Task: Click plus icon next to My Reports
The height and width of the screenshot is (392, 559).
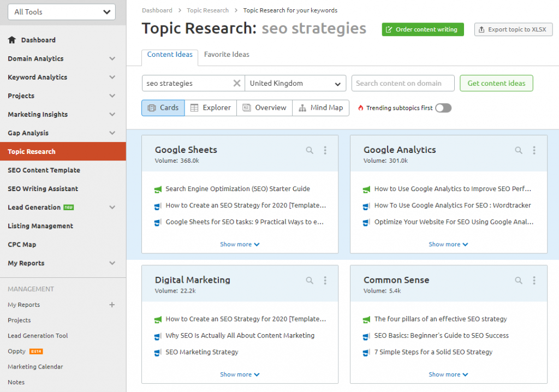Action: [x=112, y=305]
